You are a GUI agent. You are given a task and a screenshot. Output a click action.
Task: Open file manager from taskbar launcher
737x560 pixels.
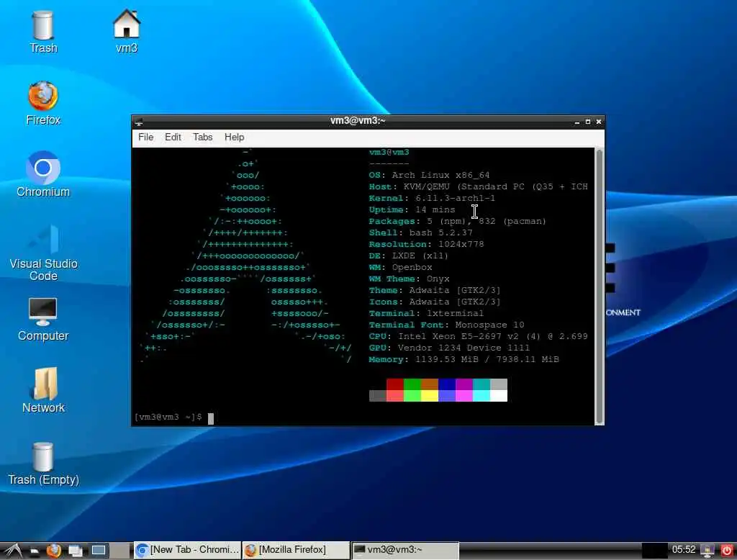tap(35, 550)
